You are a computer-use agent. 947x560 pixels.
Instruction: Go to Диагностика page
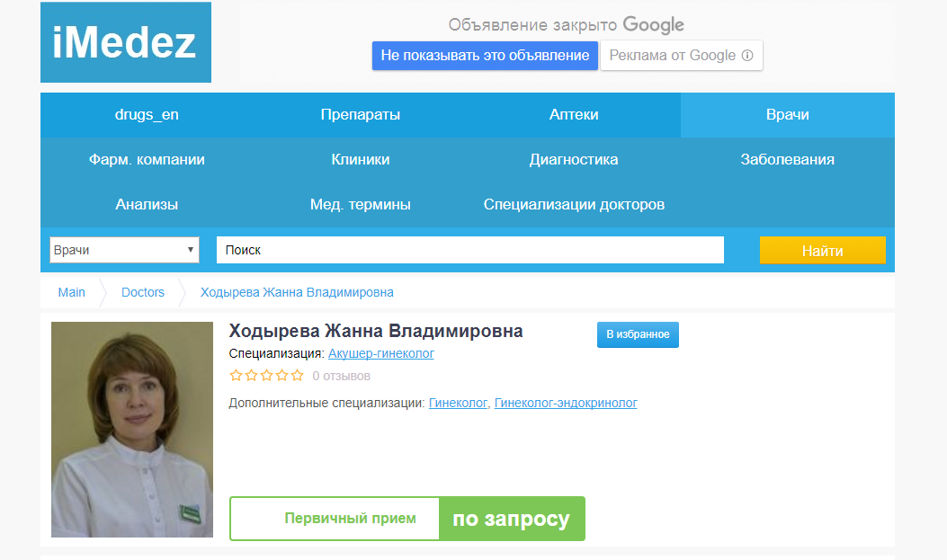coord(574,160)
